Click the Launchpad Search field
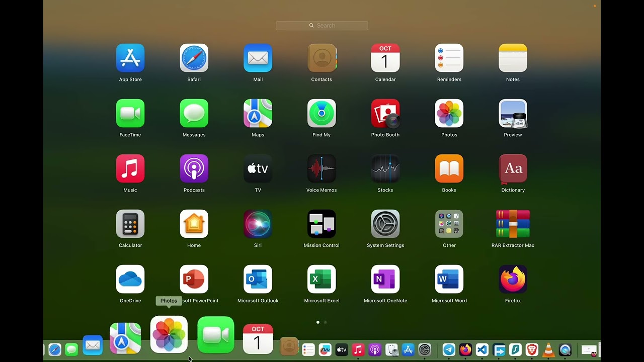The image size is (644, 362). [x=322, y=26]
